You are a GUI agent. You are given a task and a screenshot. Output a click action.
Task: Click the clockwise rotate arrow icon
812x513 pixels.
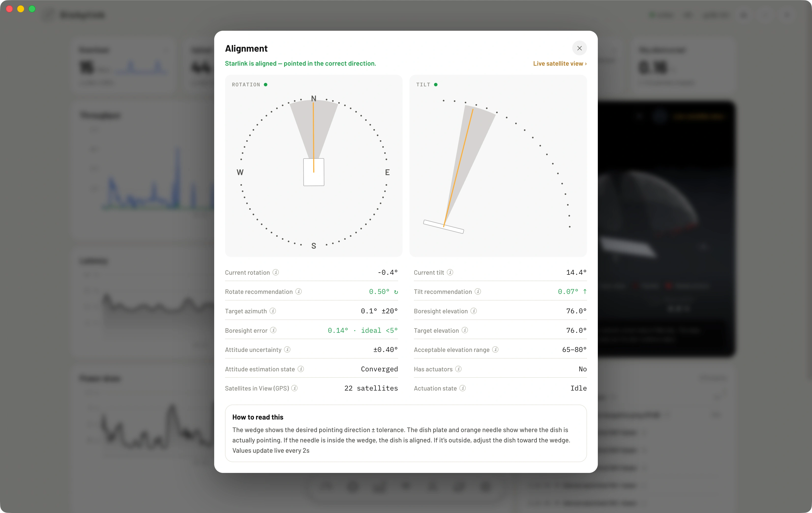396,292
